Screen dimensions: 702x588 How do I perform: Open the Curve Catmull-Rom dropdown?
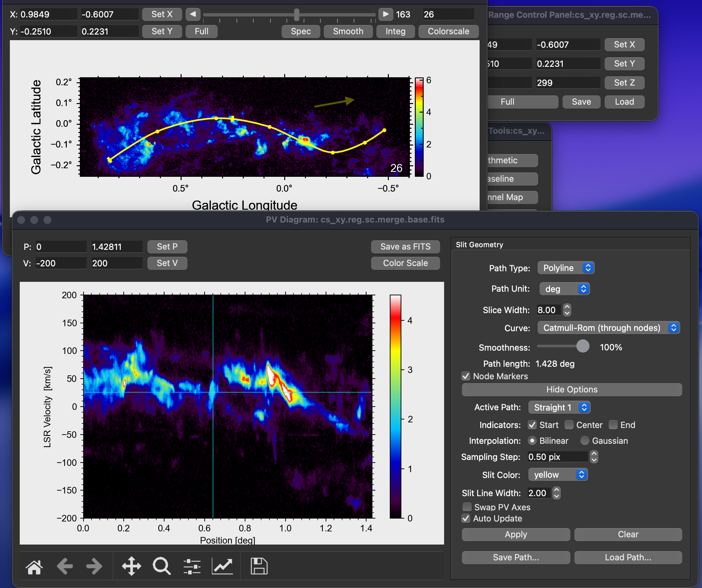coord(608,328)
